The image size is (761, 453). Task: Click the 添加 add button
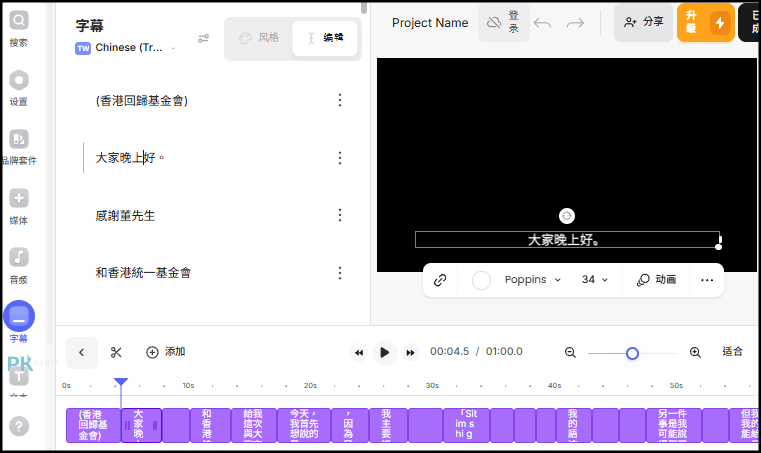pos(165,352)
